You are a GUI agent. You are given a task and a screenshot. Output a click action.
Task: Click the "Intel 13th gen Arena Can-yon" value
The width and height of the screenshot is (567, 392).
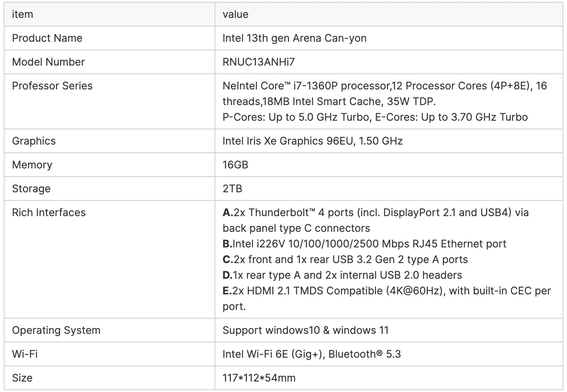click(294, 38)
